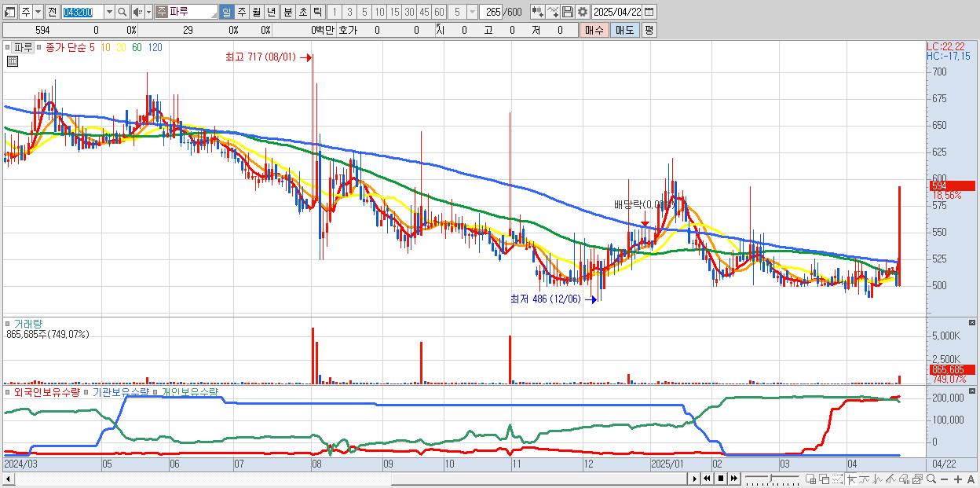Click the 매도 sell button
The width and height of the screenshot is (980, 488).
624,30
